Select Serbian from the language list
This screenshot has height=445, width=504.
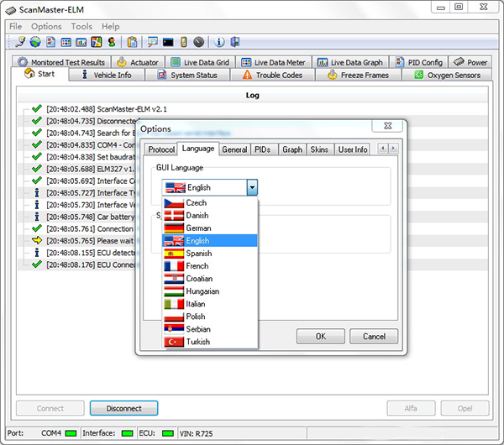[x=210, y=329]
